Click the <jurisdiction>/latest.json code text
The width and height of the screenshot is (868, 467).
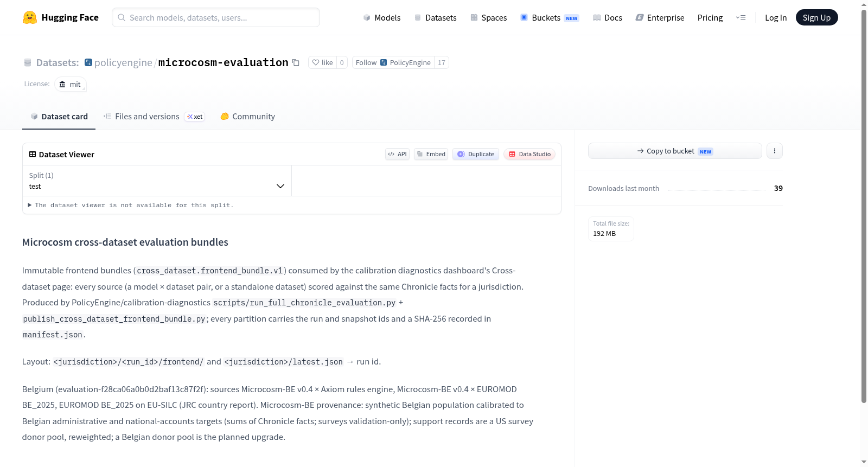click(284, 362)
